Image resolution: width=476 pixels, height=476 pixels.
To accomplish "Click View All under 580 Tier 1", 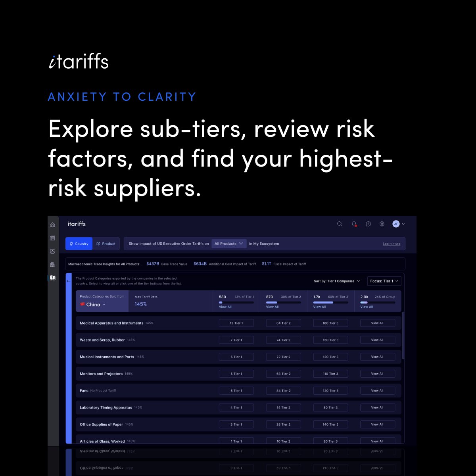I will tap(225, 307).
